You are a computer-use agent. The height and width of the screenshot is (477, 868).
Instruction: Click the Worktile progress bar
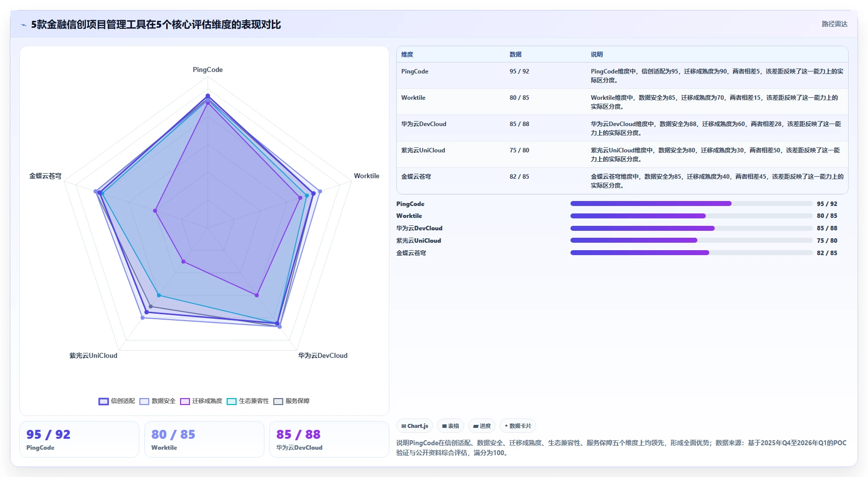click(x=691, y=216)
